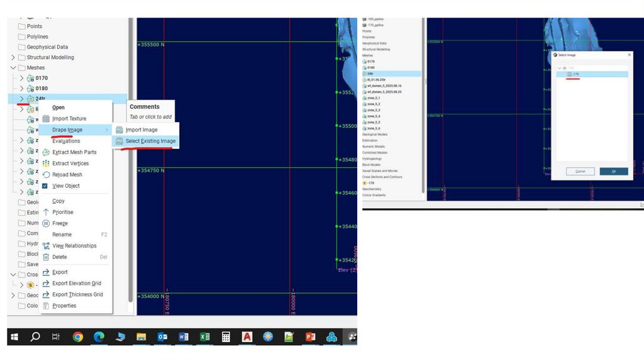Expand the Structural Modelling folder
Image resolution: width=644 pixels, height=361 pixels.
tap(13, 57)
